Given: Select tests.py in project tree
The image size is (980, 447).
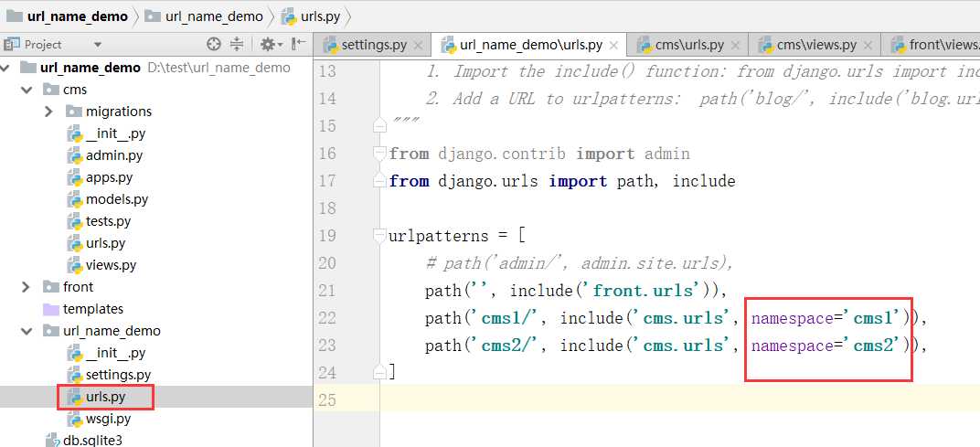Looking at the screenshot, I should click(x=99, y=221).
